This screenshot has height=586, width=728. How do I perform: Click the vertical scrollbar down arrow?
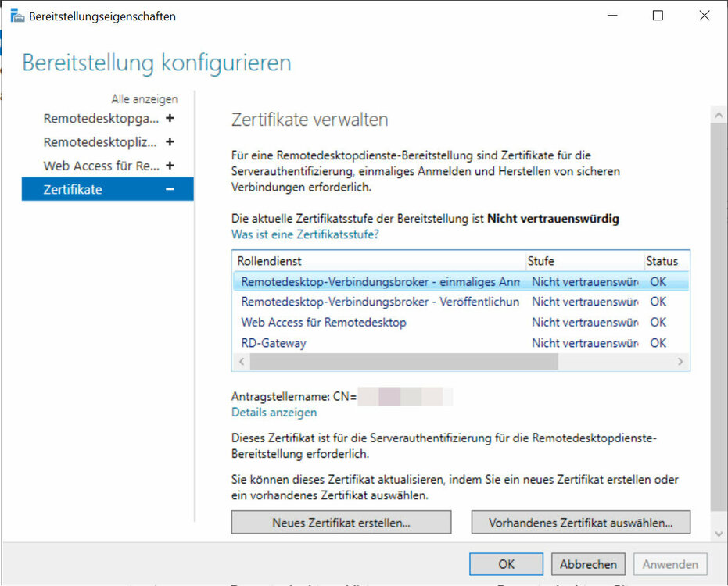point(719,534)
